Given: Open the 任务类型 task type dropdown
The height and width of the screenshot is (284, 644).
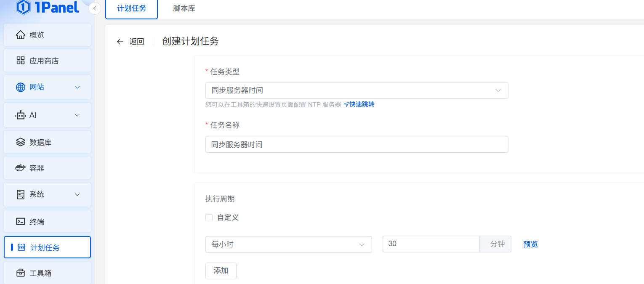Looking at the screenshot, I should [x=357, y=90].
